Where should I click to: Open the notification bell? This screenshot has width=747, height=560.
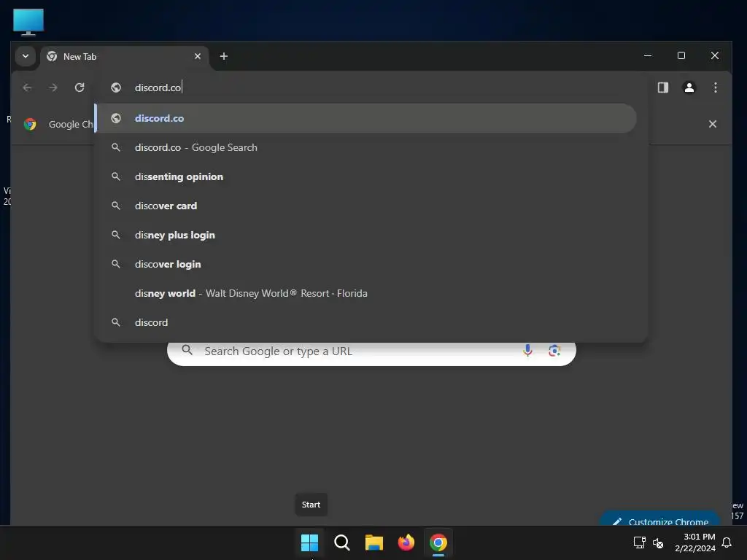pos(727,542)
